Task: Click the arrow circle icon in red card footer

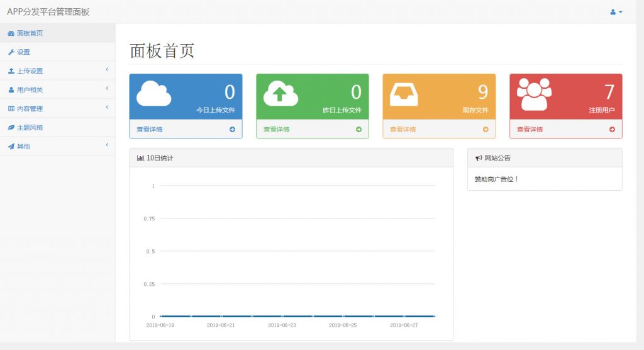Action: tap(613, 129)
